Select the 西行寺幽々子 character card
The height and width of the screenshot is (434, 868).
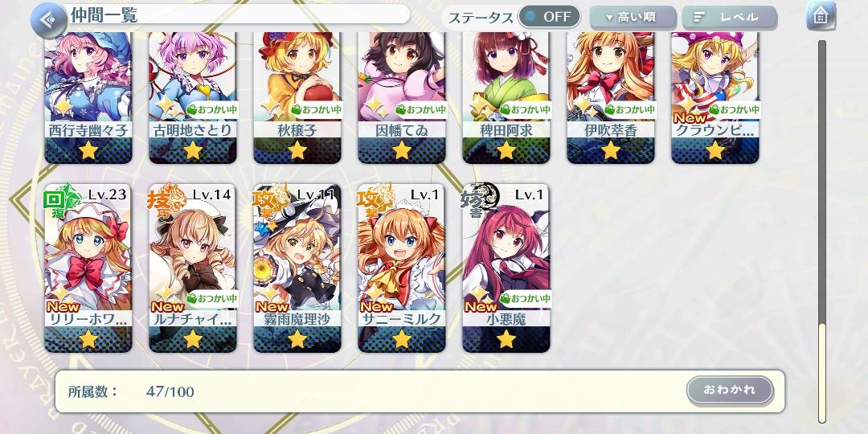tap(88, 97)
